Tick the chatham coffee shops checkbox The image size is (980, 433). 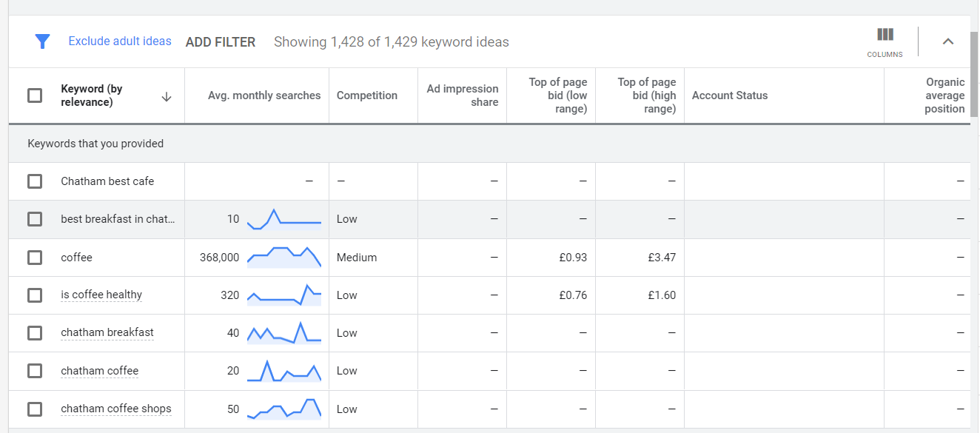[35, 409]
